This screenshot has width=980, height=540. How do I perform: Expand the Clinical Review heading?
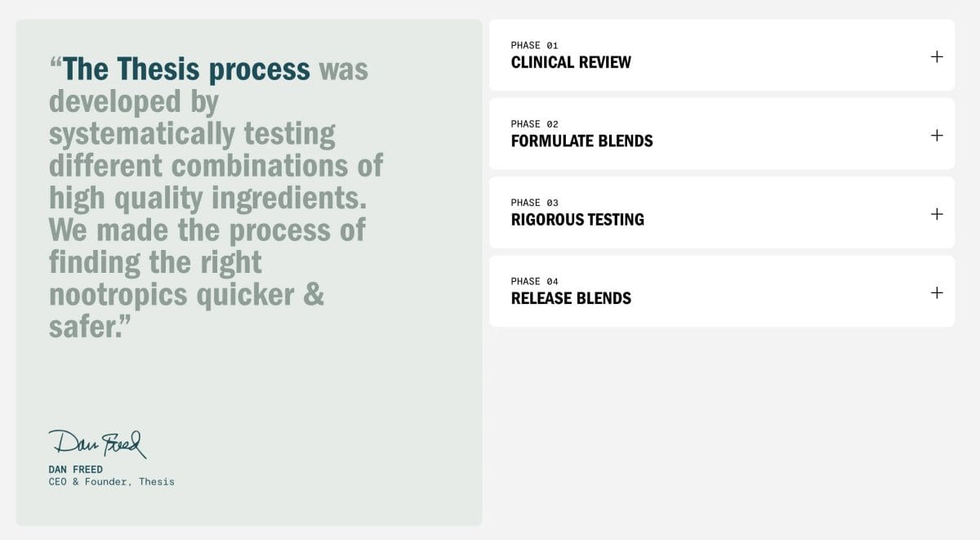coord(571,63)
